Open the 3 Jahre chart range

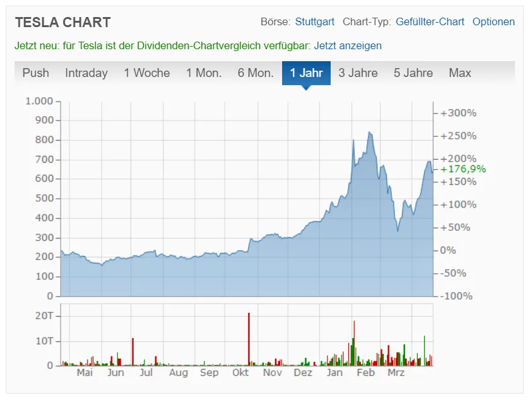358,73
